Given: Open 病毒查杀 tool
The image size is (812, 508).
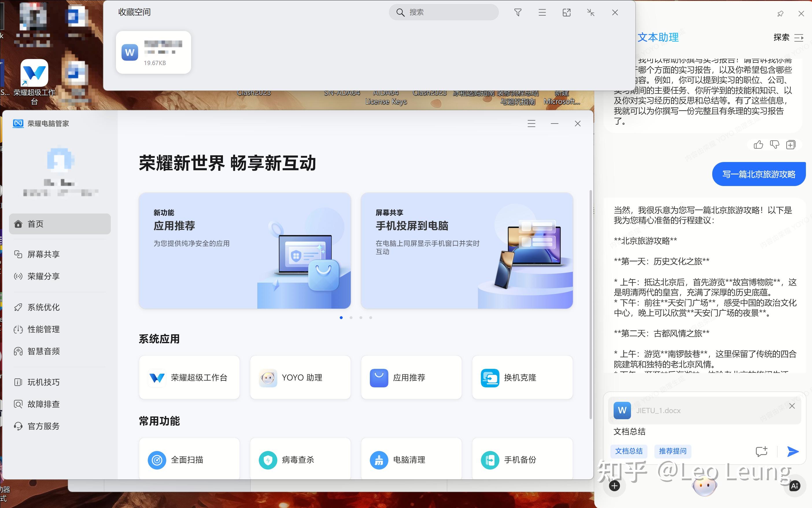Looking at the screenshot, I should coord(300,459).
